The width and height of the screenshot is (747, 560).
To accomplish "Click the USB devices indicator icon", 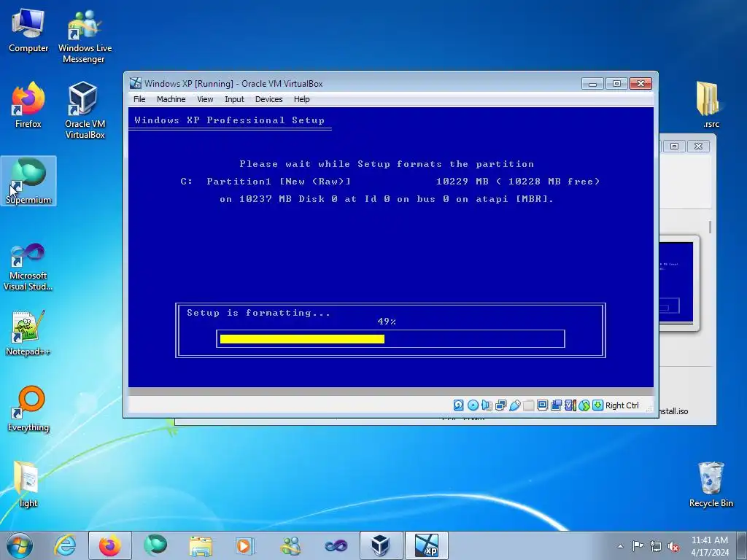I will (x=514, y=405).
